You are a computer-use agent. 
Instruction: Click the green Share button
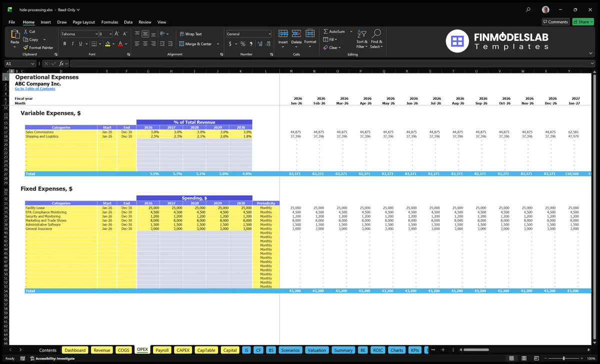tap(583, 22)
